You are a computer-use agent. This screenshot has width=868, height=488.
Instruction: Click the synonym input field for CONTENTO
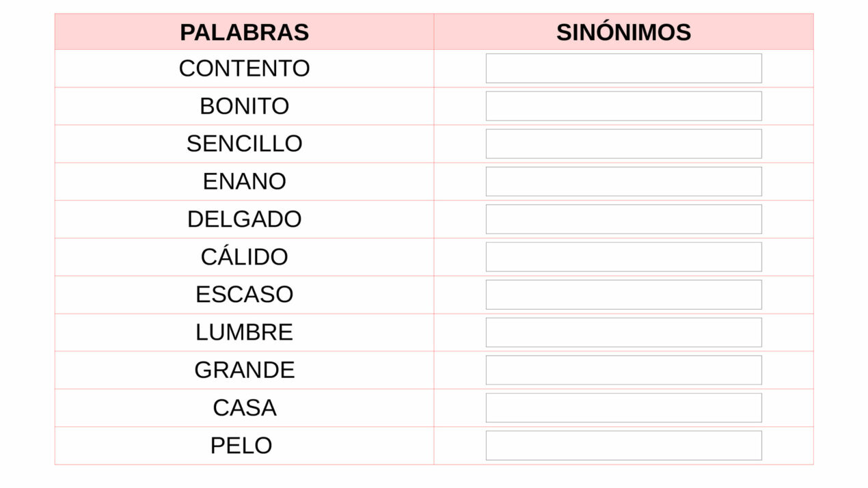click(x=623, y=68)
